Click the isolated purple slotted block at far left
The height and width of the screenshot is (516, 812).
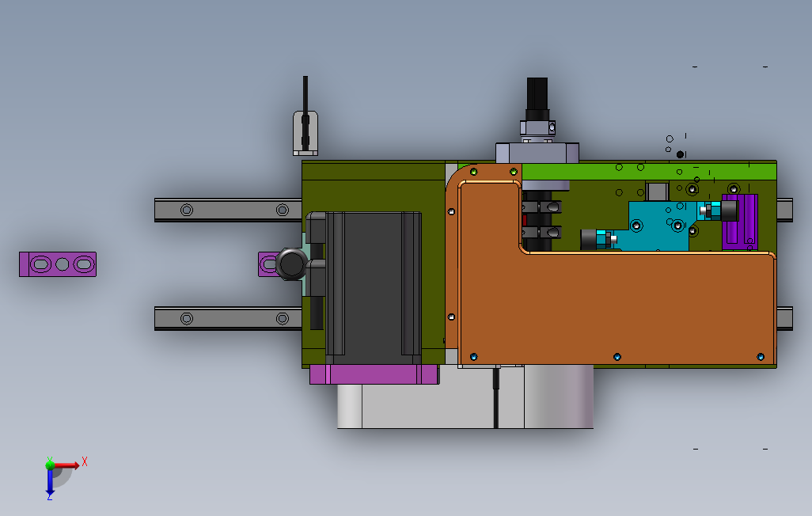click(x=58, y=264)
